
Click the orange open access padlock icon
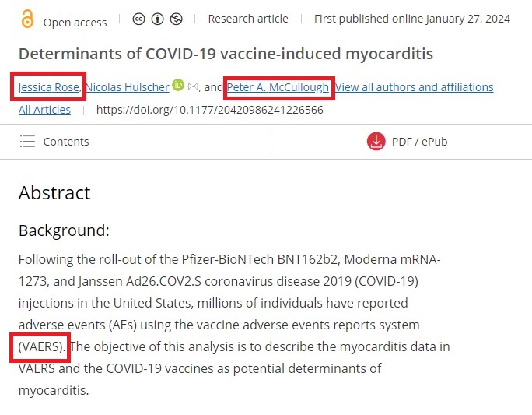29,20
